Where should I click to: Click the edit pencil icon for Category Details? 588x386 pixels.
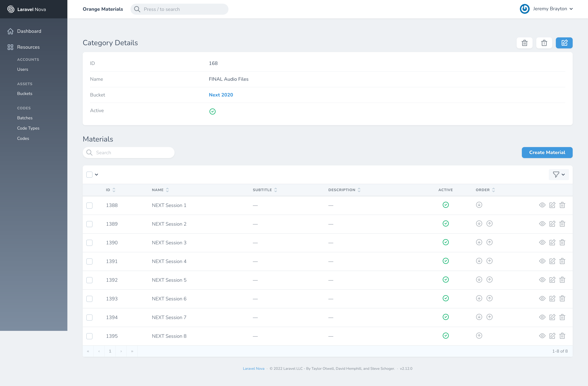564,43
